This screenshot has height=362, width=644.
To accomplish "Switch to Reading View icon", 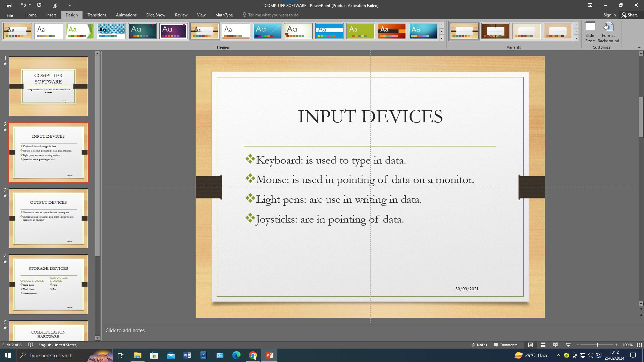I will click(556, 345).
